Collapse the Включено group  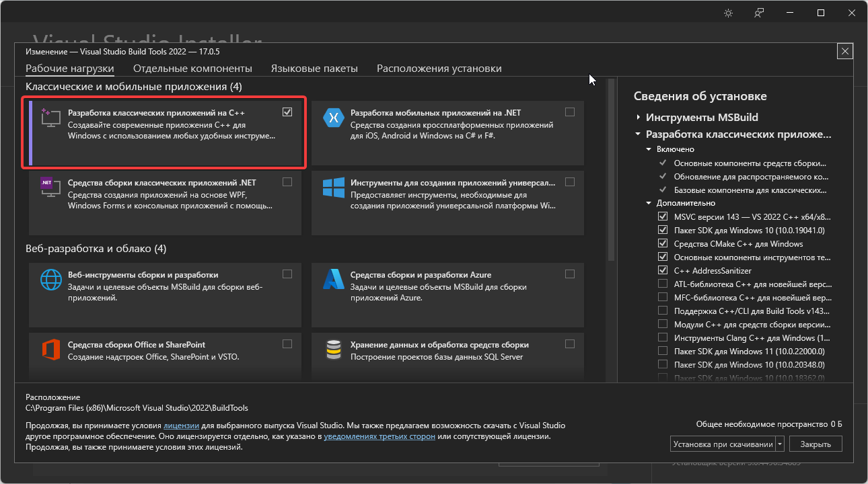(649, 149)
